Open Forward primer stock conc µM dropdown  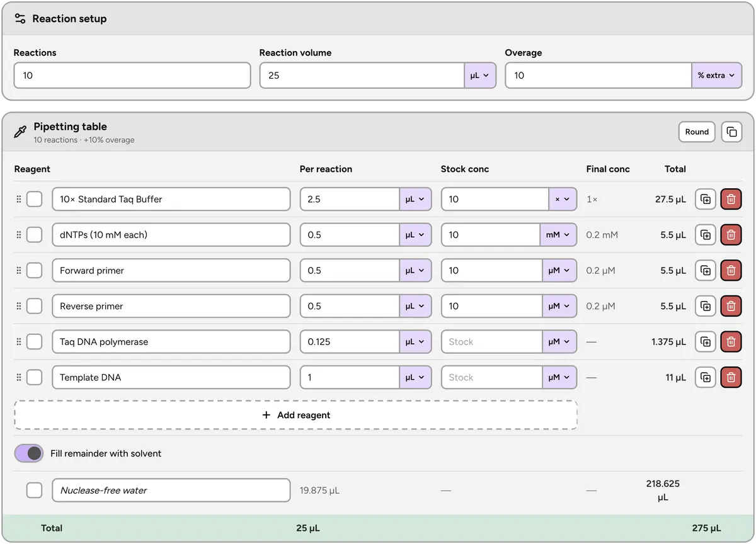559,271
